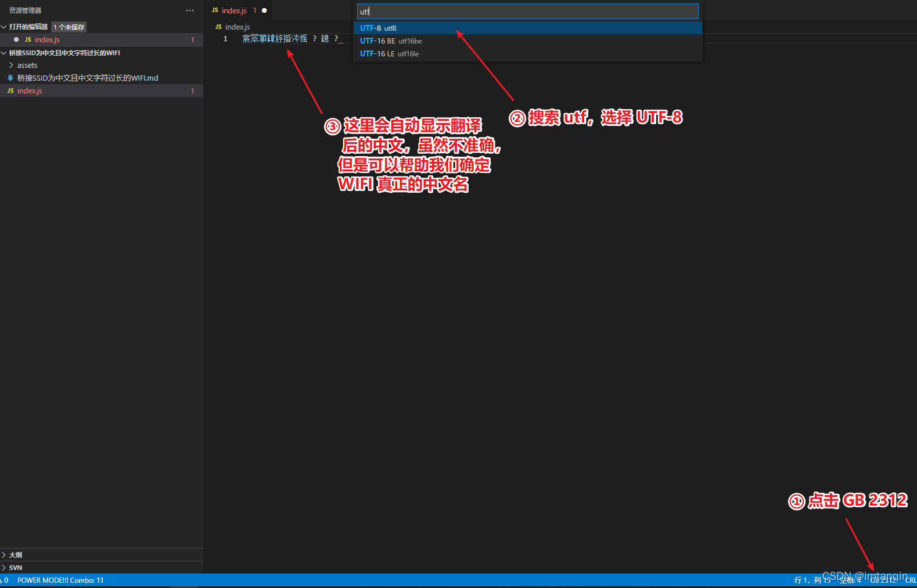The width and height of the screenshot is (917, 588).
Task: Click the 1个未保存 unsaved badge
Action: [69, 27]
